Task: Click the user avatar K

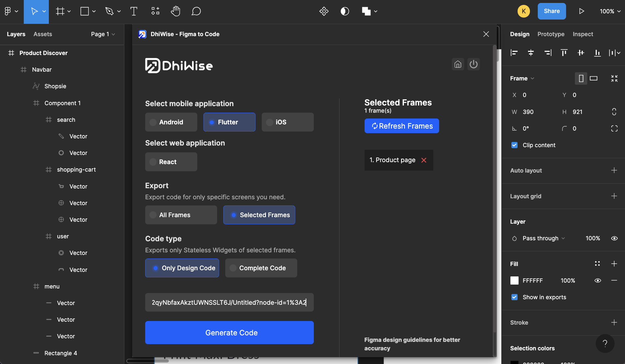Action: point(523,11)
